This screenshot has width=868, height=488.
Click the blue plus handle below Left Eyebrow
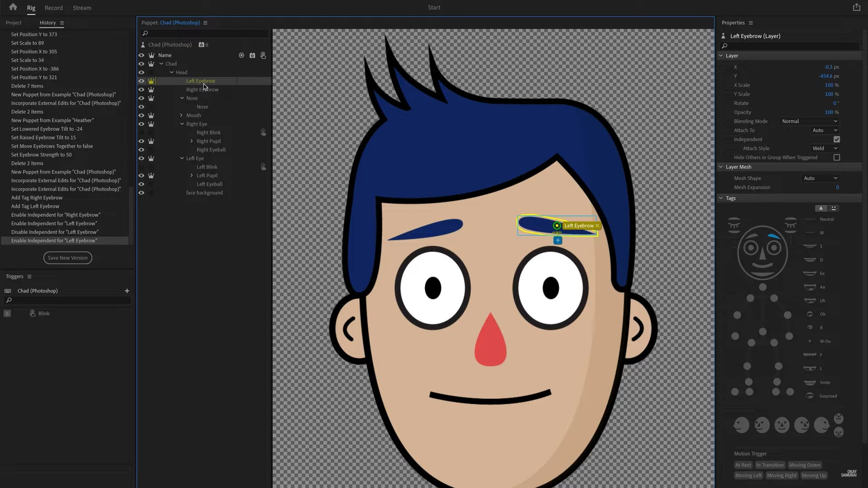click(x=558, y=241)
